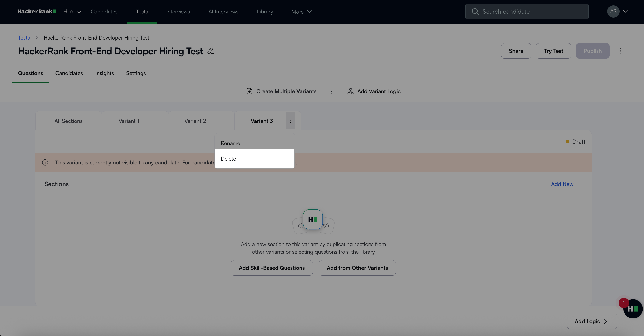Follow the Tests breadcrumb link

tap(24, 38)
